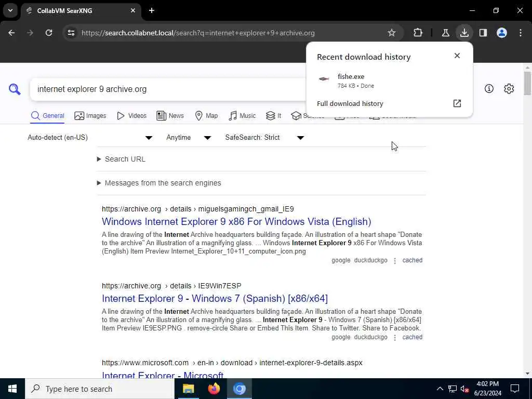The width and height of the screenshot is (532, 399).
Task: Open the Internet Explorer - Microsoft result
Action: coord(163,375)
